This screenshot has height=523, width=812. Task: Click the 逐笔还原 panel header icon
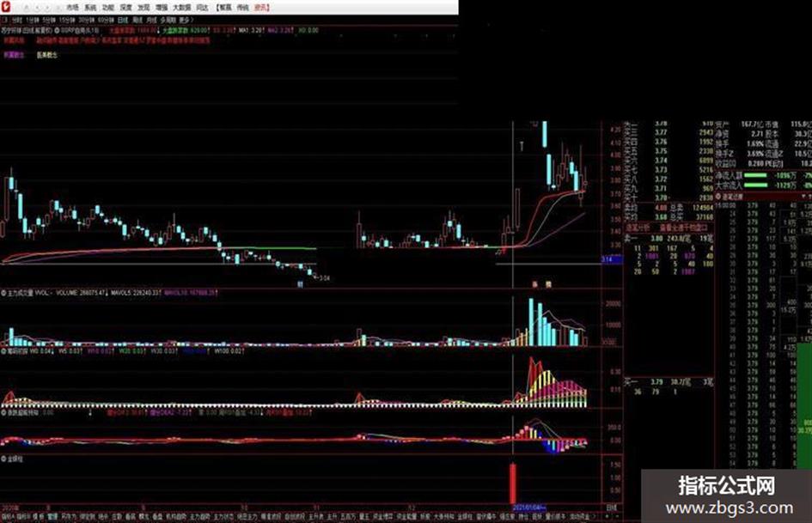click(x=718, y=197)
